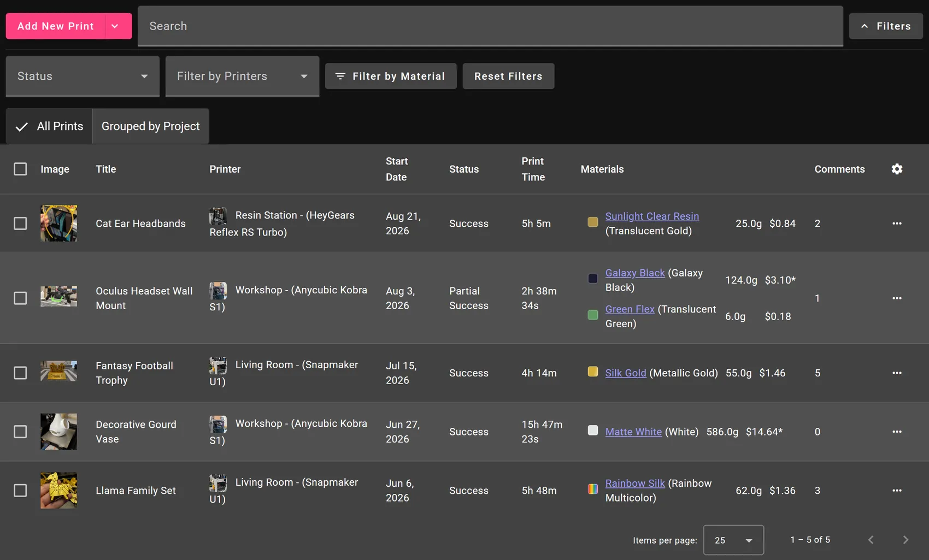Focus the Search field

click(490, 26)
